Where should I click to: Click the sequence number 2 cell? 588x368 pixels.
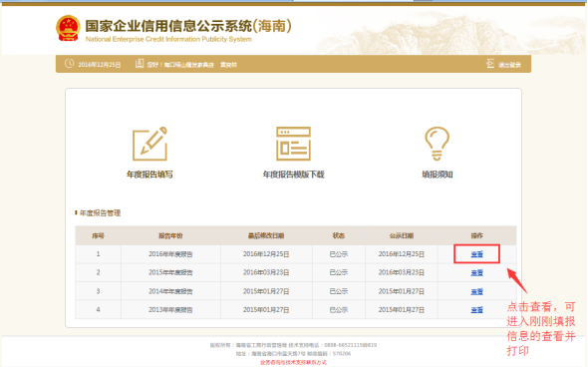[98, 272]
